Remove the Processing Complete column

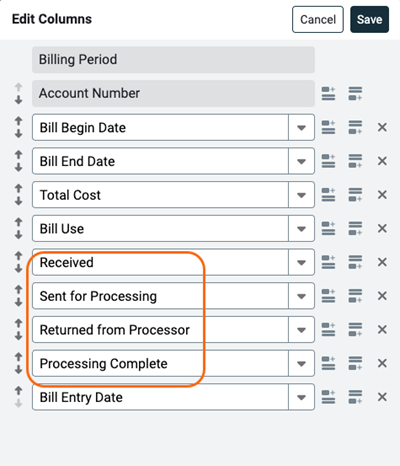pos(382,363)
